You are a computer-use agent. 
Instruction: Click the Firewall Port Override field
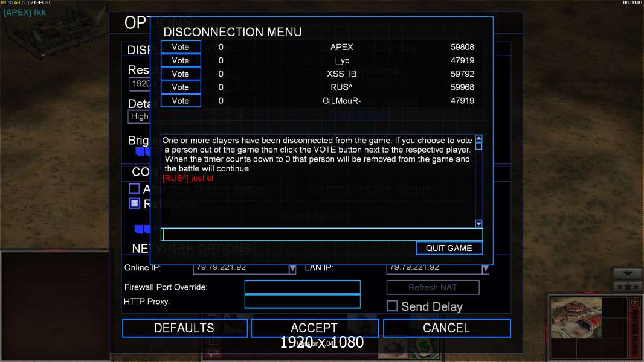[x=302, y=287]
